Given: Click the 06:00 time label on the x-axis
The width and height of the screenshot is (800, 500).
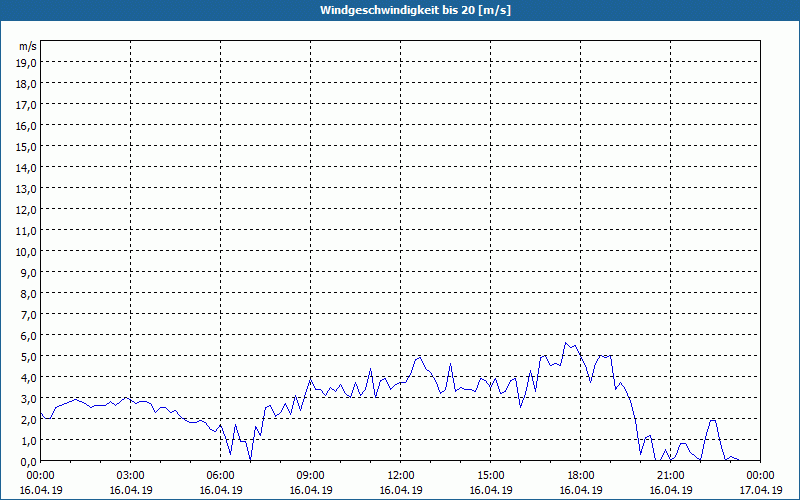Looking at the screenshot, I should click(220, 476).
